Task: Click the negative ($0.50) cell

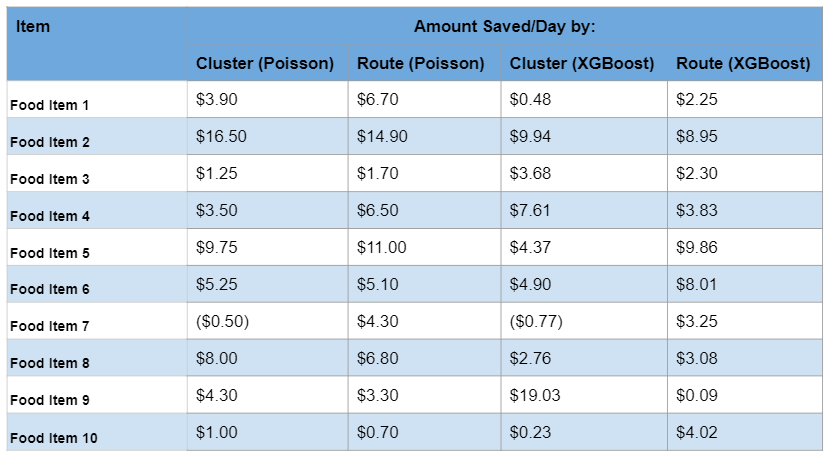Action: point(223,322)
